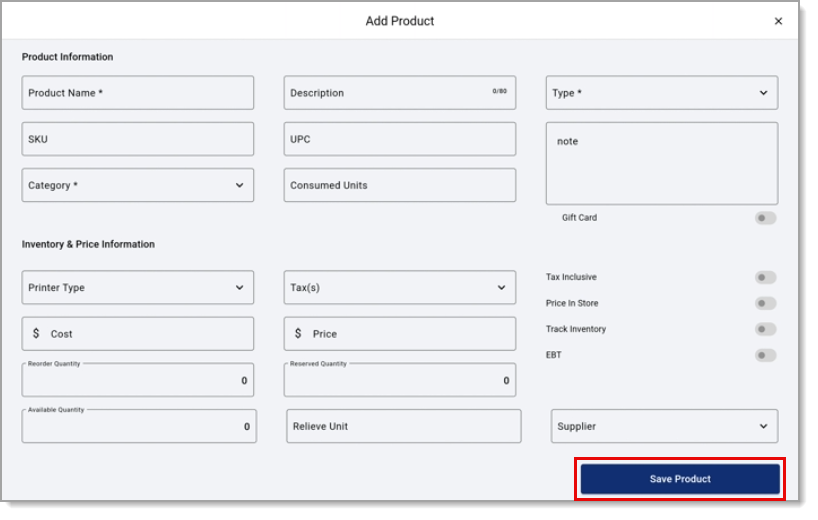Click into the Description field
Image resolution: width=818 pixels, height=520 pixels.
pyautogui.click(x=400, y=93)
